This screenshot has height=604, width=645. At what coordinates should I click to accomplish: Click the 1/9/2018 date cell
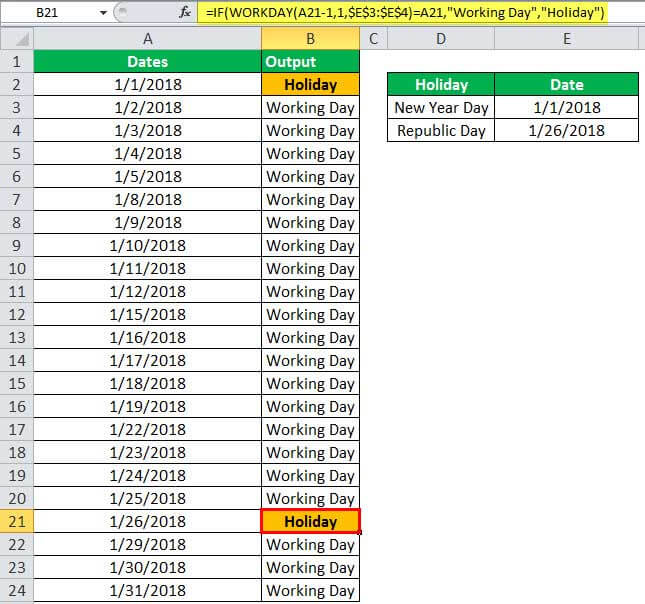pos(147,223)
